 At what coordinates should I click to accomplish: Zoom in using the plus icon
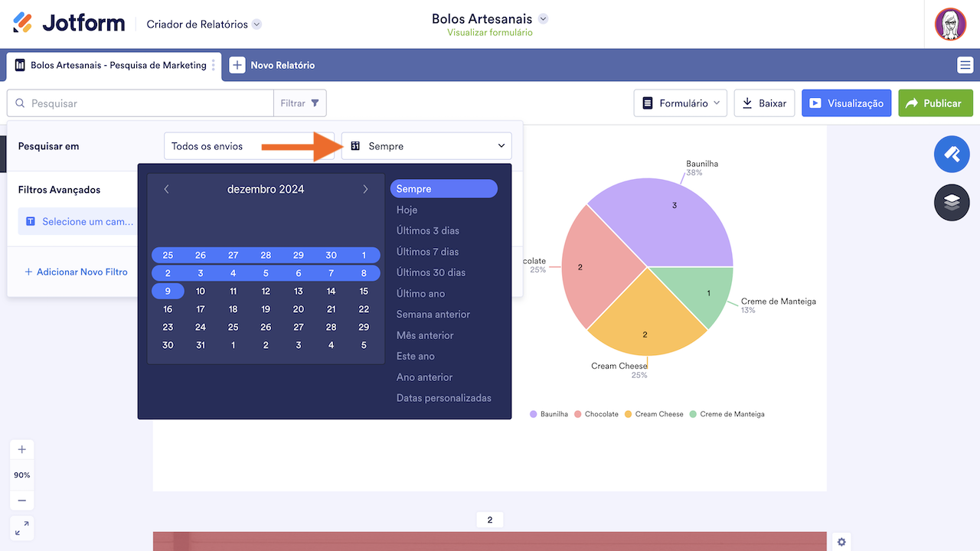point(21,449)
